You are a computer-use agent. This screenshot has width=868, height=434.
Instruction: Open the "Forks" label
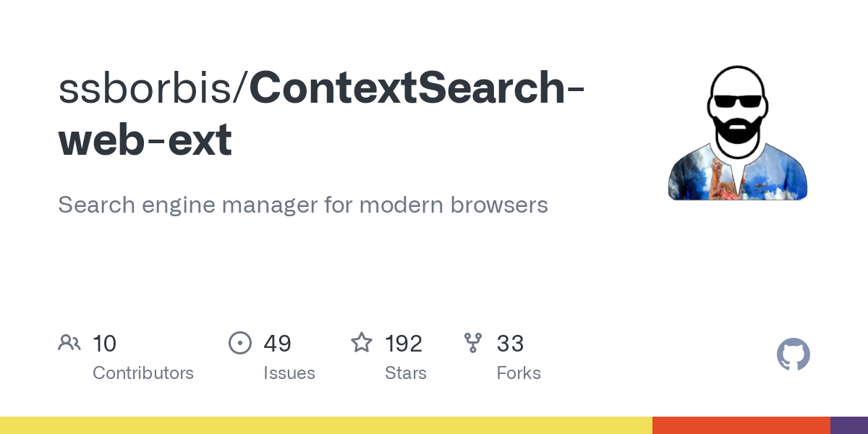tap(519, 373)
